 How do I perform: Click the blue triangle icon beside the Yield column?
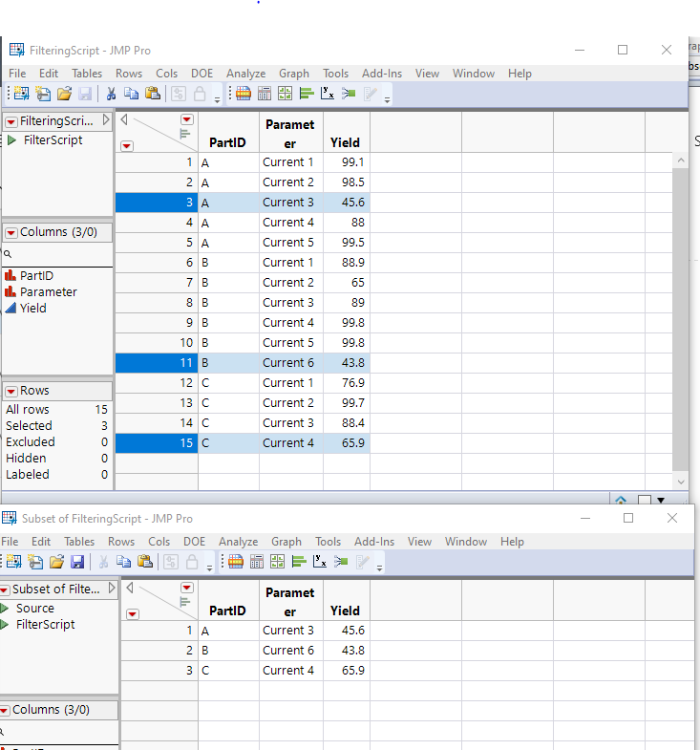point(11,308)
